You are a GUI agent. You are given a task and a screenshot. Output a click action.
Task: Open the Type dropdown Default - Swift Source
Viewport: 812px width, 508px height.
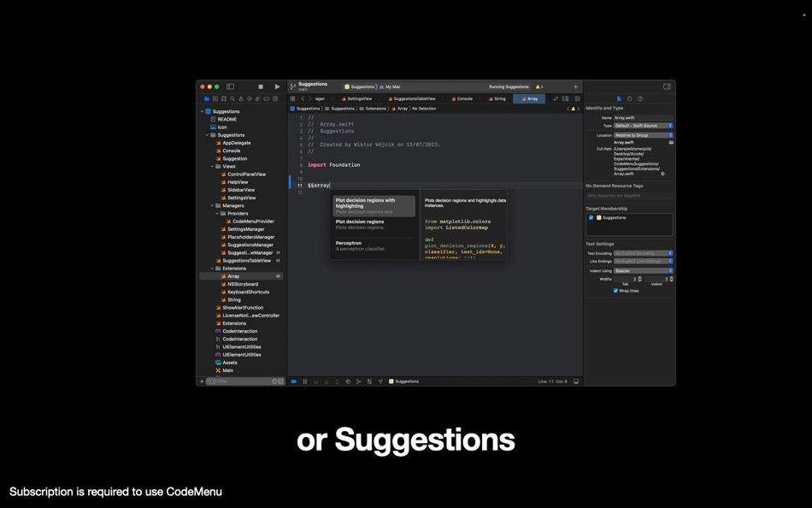[x=643, y=126]
